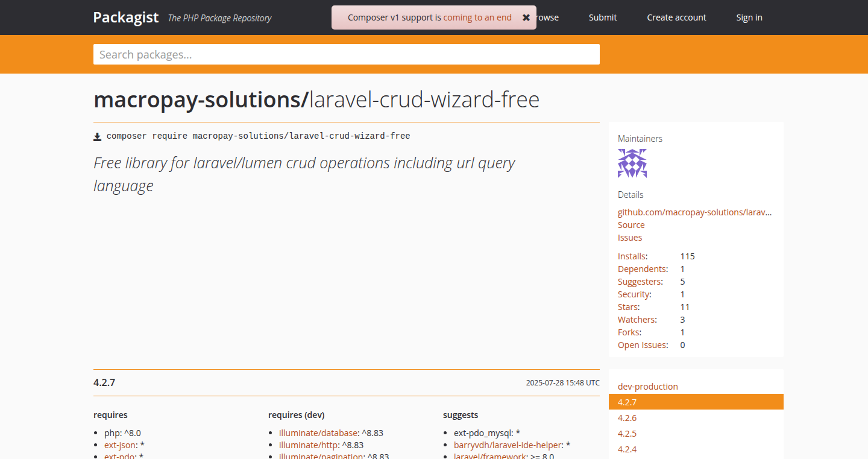Focus the Search packages field
The image size is (868, 459).
pos(347,54)
